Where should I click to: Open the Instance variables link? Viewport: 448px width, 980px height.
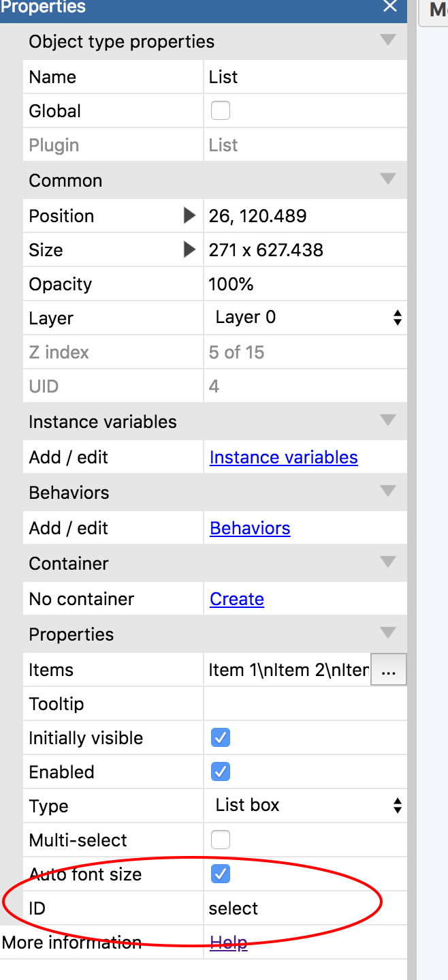284,457
